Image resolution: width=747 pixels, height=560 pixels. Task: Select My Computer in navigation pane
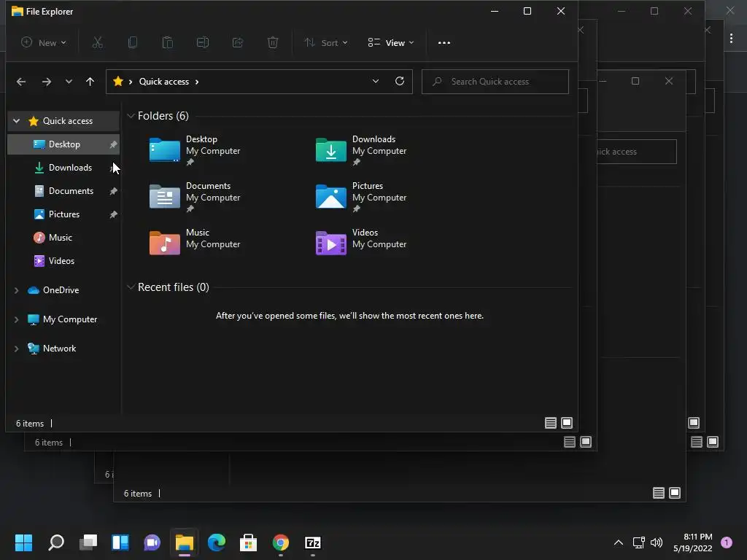[63, 319]
